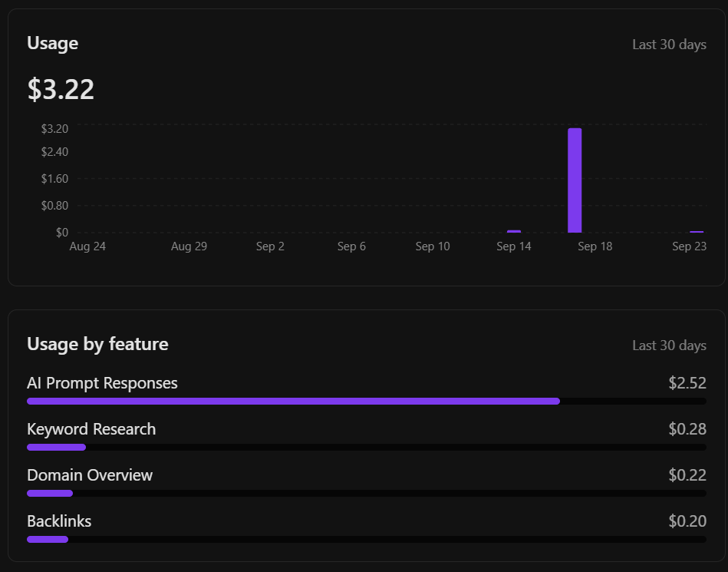Click the $1.60 axis label
Viewport: 728px width, 572px height.
click(54, 179)
